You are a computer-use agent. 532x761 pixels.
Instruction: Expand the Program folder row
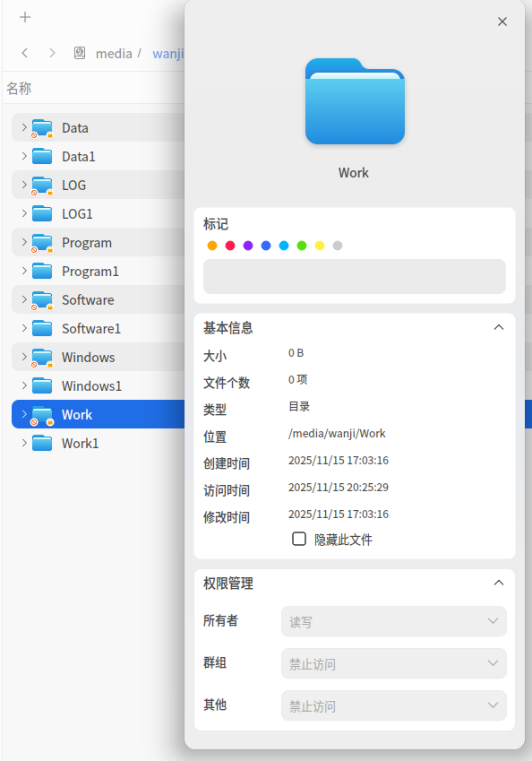[24, 242]
